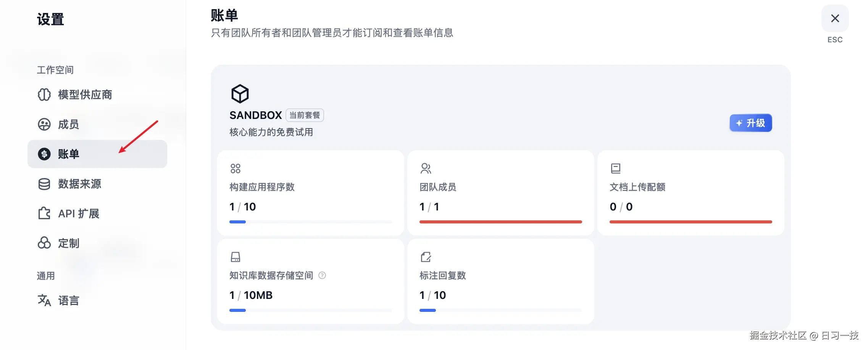Click the 定制 customization icon
This screenshot has height=350, width=868.
click(x=44, y=243)
